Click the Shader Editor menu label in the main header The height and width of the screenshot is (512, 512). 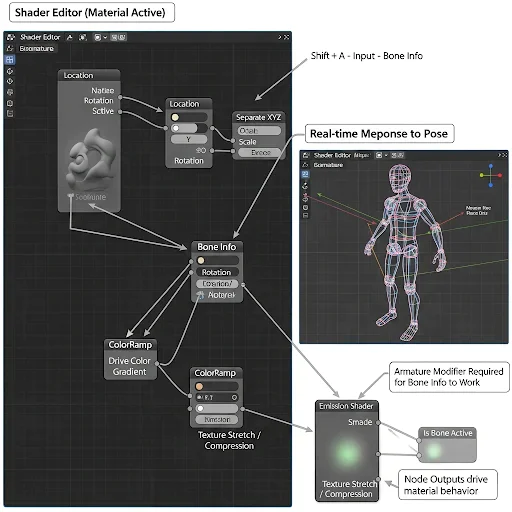pyautogui.click(x=40, y=37)
